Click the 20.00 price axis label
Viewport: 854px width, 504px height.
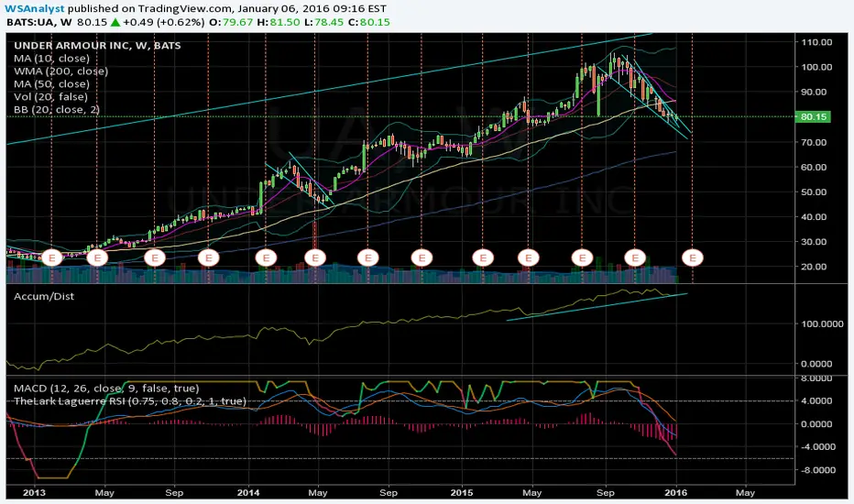pos(816,267)
